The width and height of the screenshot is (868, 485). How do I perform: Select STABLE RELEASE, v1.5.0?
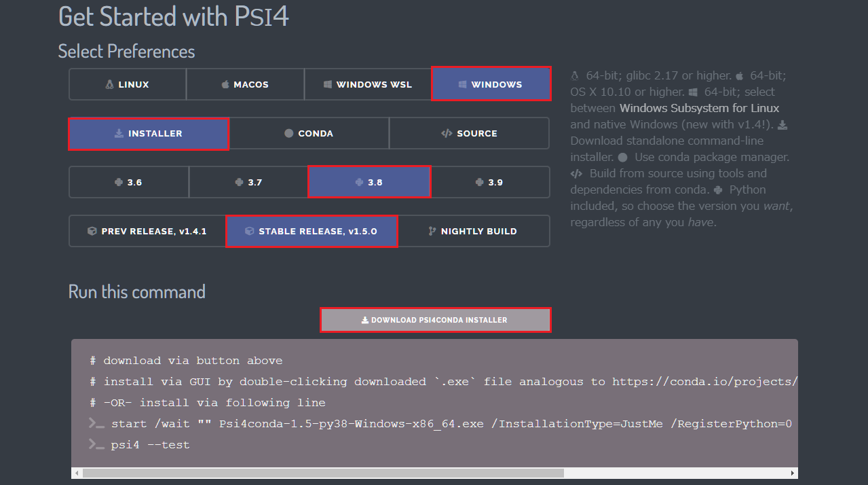tap(312, 231)
